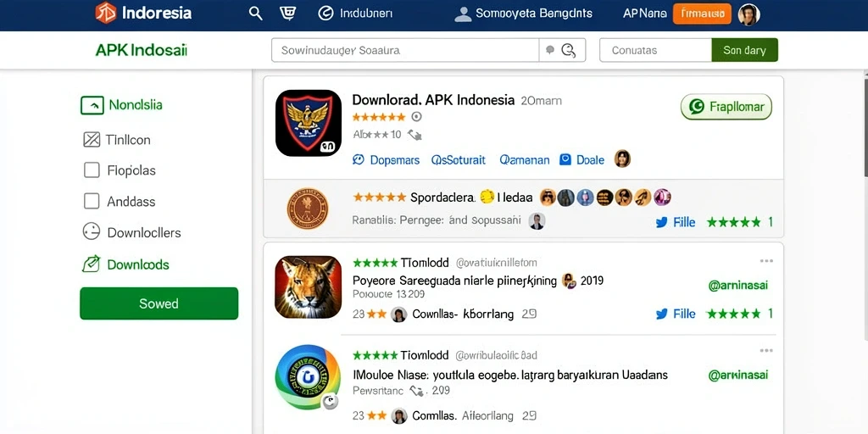
Task: Open the tiger app icon thumbnail
Action: coord(308,287)
